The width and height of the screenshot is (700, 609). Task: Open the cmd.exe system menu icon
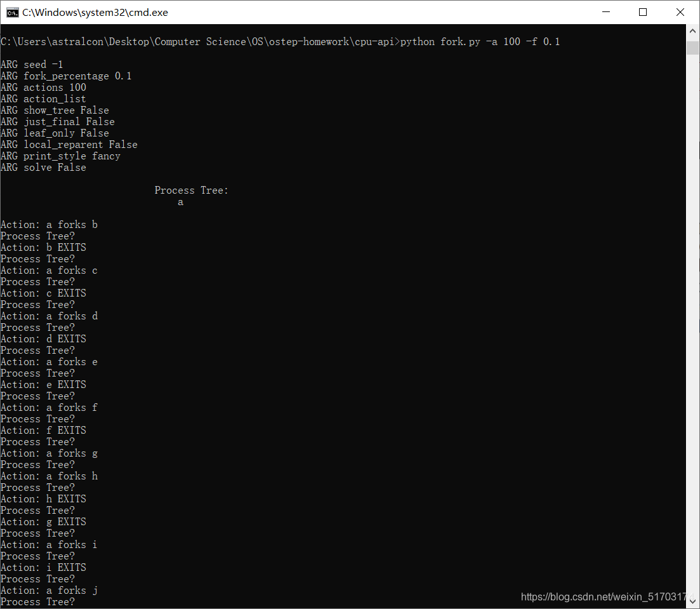(12, 12)
